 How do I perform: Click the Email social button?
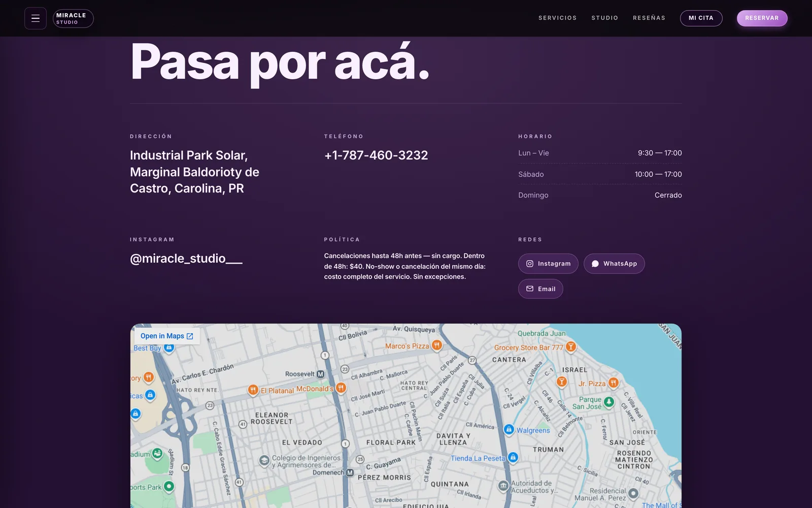coord(540,289)
